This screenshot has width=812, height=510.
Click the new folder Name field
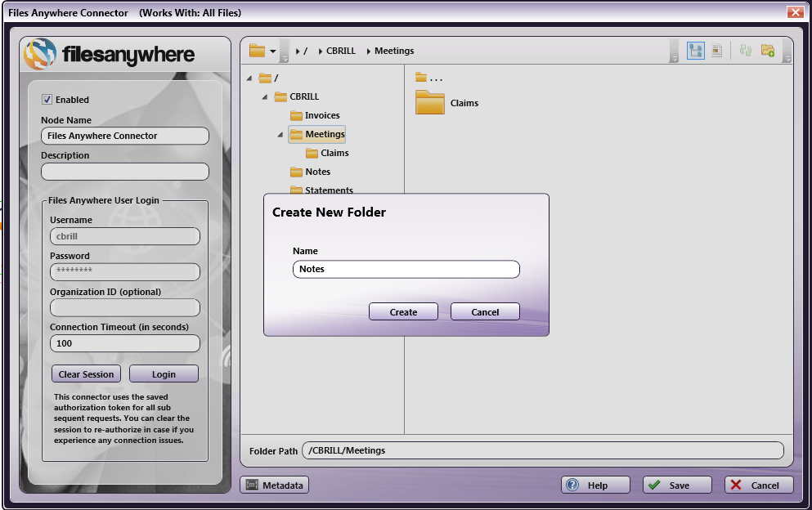click(x=406, y=269)
